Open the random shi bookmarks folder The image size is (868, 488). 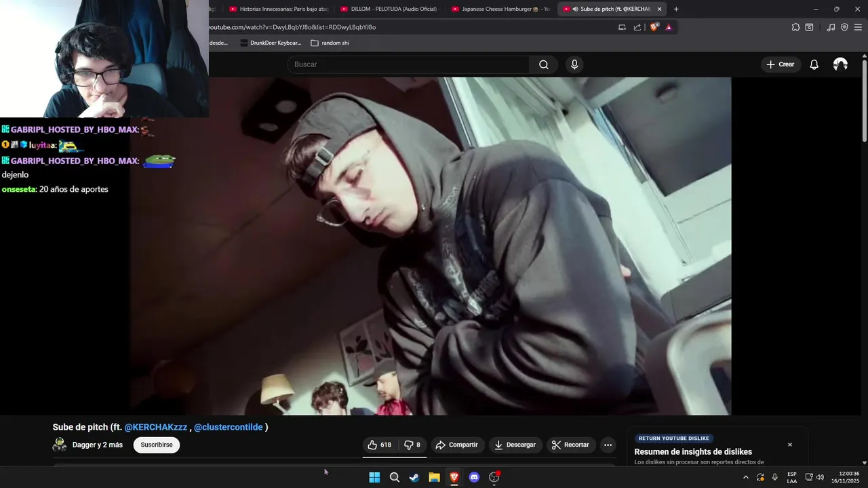pyautogui.click(x=330, y=43)
